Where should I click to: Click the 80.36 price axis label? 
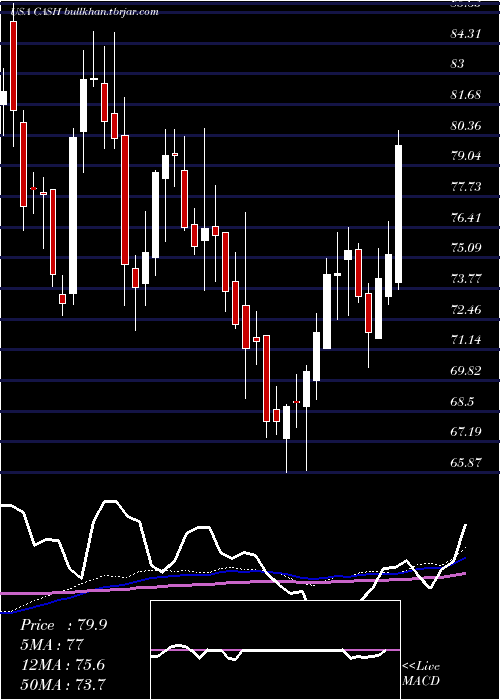[466, 125]
